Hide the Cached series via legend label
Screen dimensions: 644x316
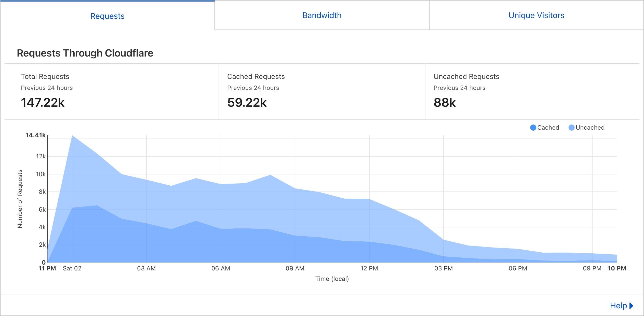[x=548, y=128]
